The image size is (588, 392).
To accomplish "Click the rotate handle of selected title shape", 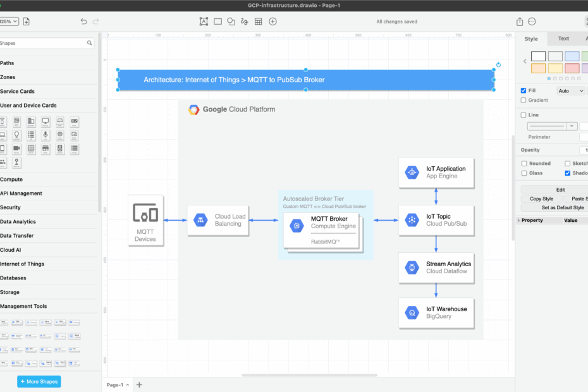I will click(x=498, y=64).
